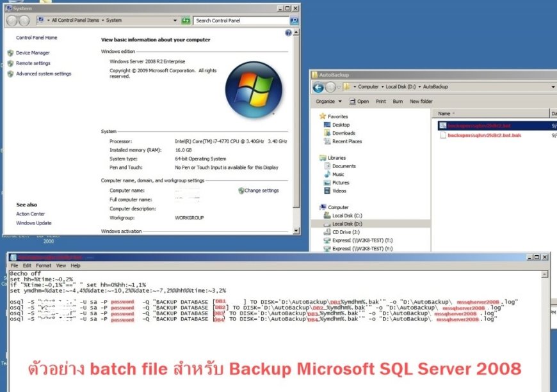Image resolution: width=557 pixels, height=392 pixels.
Task: Expand the address bar history dropdown in System window
Action: click(x=175, y=20)
